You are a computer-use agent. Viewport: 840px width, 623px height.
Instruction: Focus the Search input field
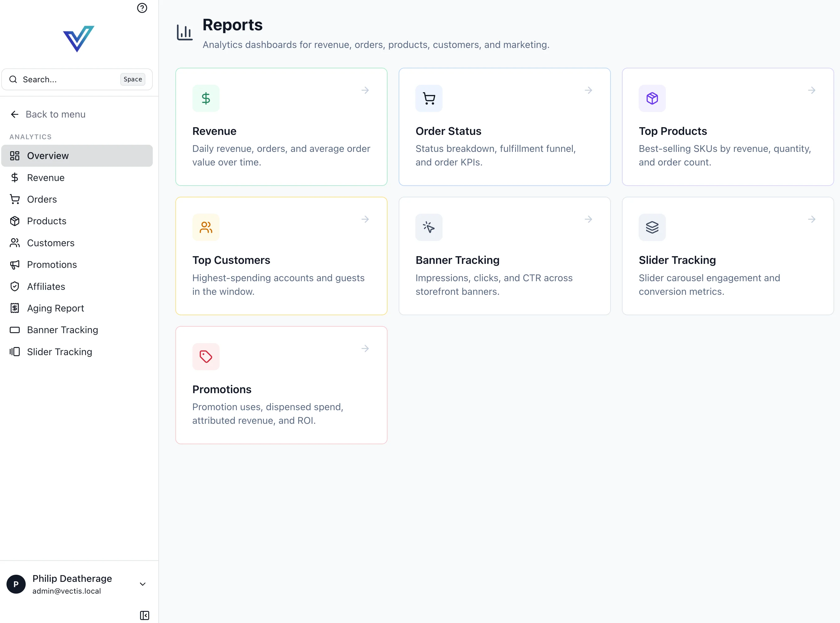coord(77,79)
